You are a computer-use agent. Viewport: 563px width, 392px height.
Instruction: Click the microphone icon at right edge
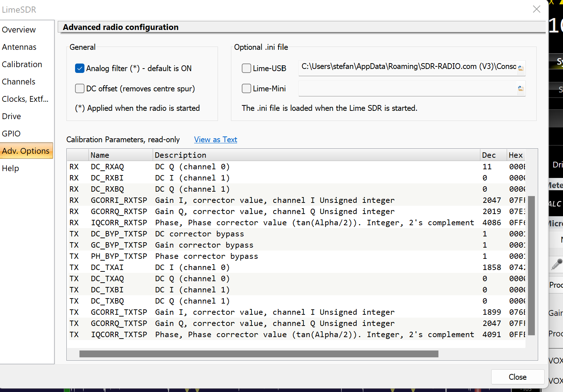click(x=557, y=265)
